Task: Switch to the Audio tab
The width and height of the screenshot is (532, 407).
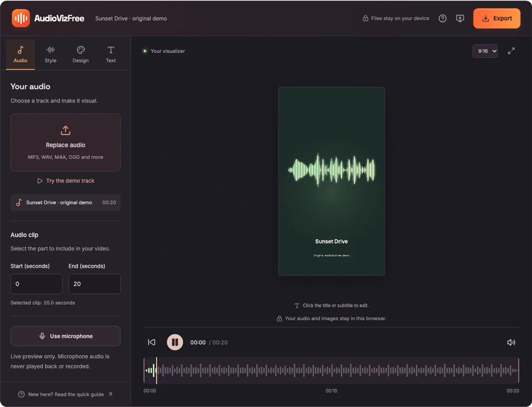Action: 20,55
